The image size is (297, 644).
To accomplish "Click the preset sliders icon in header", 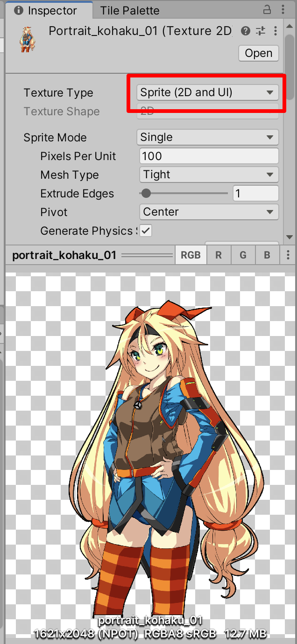I will pyautogui.click(x=261, y=31).
